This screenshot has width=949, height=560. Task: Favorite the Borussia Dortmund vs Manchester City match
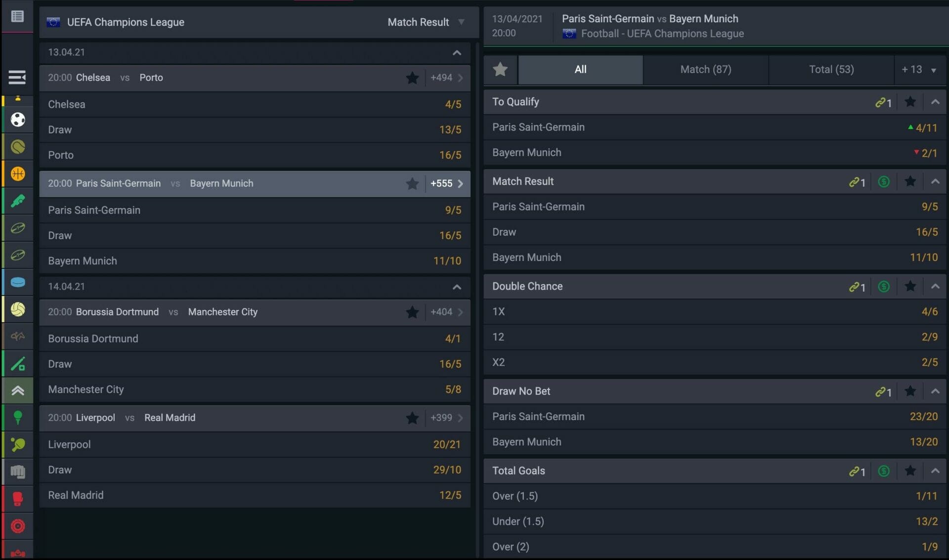[412, 312]
